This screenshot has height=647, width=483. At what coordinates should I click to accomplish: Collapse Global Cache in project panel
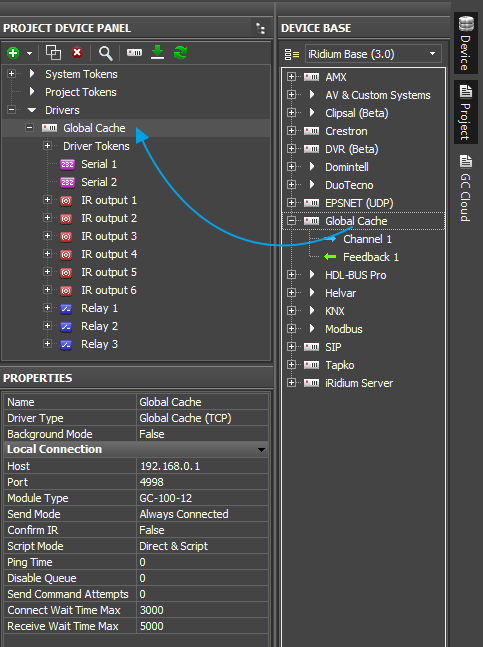point(29,128)
